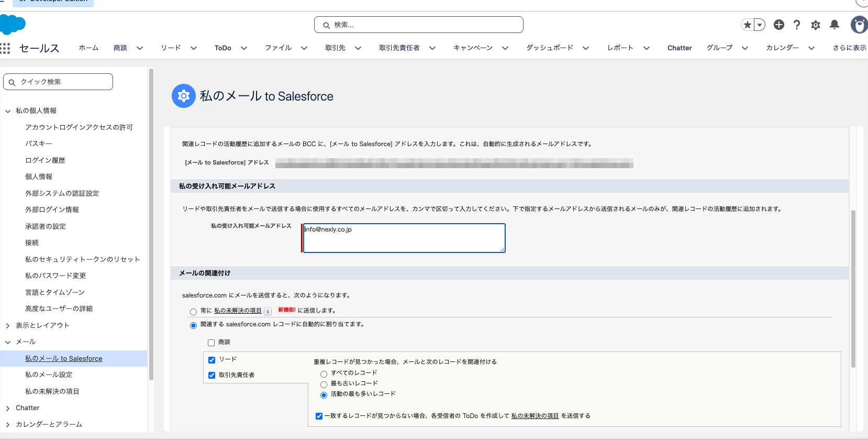868x440 pixels.
Task: Click さらに表示 in the navigation bar
Action: point(850,48)
